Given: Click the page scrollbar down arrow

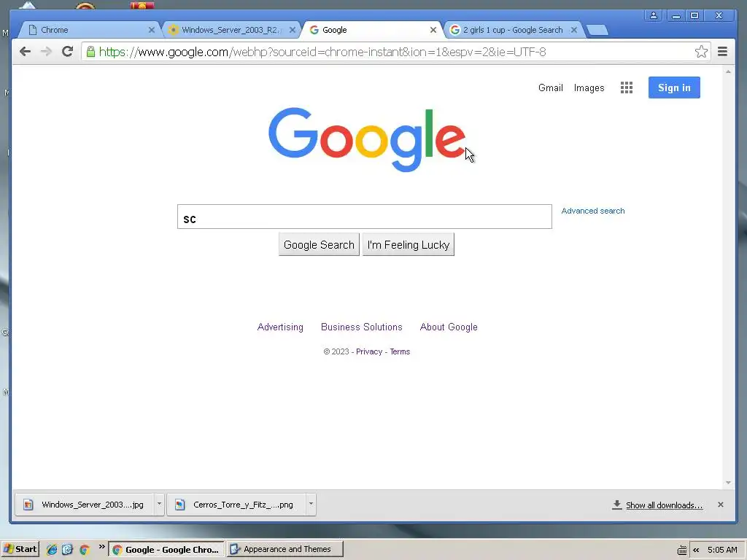Looking at the screenshot, I should point(728,483).
